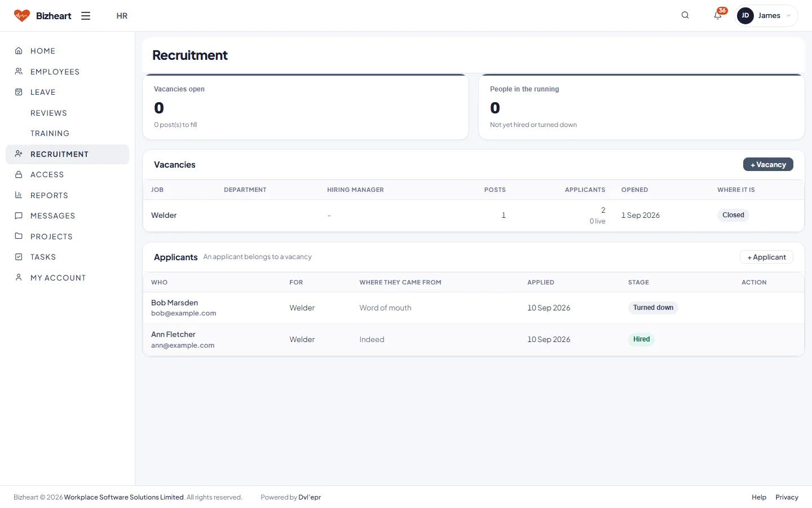The height and width of the screenshot is (508, 812).
Task: Click the Employees people icon in sidebar
Action: click(19, 72)
